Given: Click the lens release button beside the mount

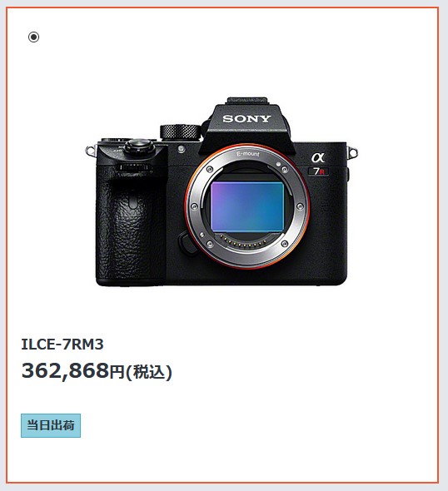Looking at the screenshot, I should 186,243.
